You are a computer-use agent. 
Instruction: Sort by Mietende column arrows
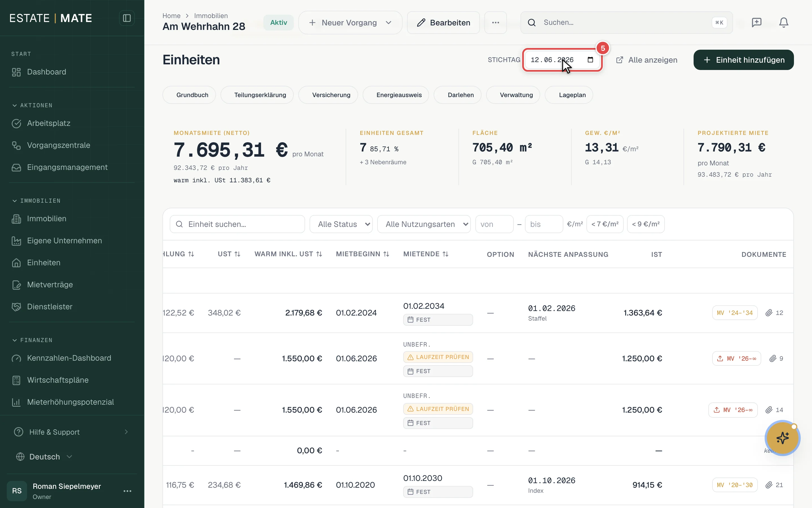pos(445,254)
